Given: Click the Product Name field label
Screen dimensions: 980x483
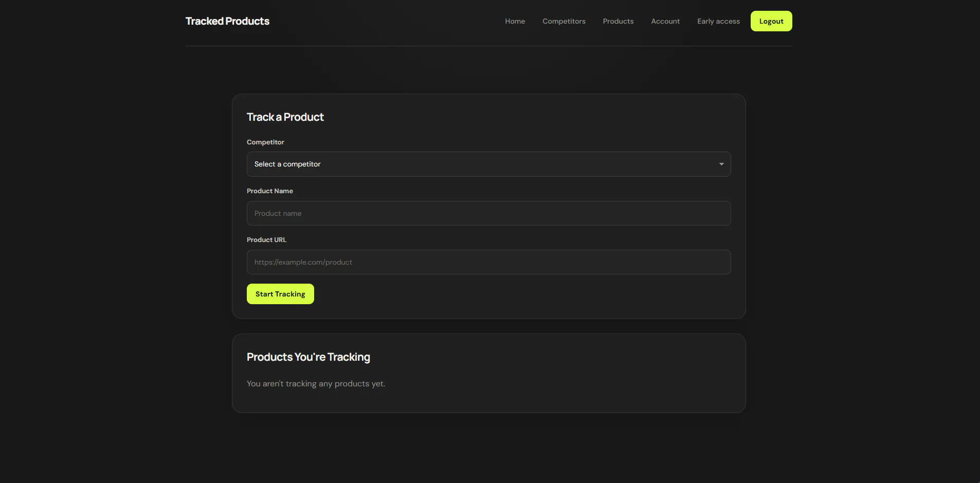Looking at the screenshot, I should (270, 191).
